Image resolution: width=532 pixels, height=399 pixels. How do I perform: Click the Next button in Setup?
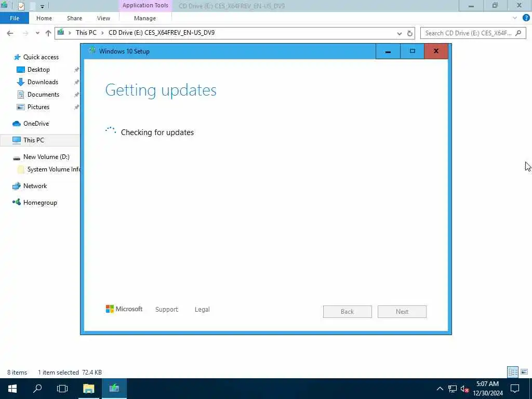tap(402, 312)
